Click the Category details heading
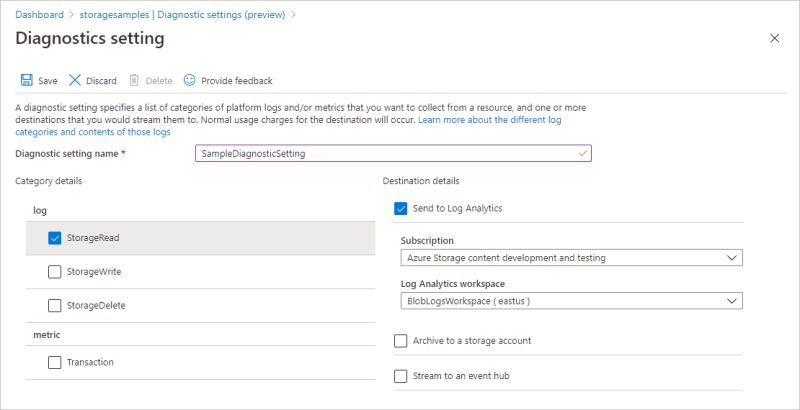This screenshot has height=410, width=800. 48,181
